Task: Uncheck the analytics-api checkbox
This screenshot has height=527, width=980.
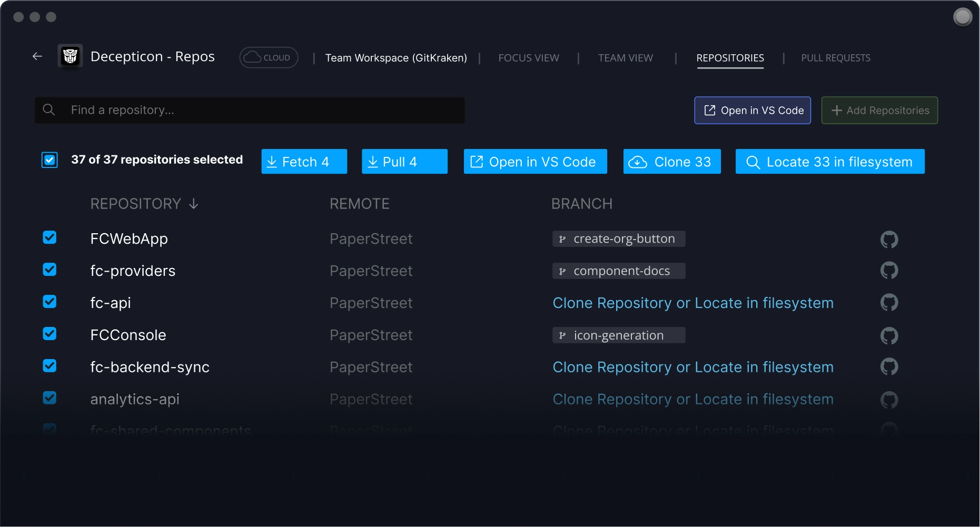Action: (50, 398)
